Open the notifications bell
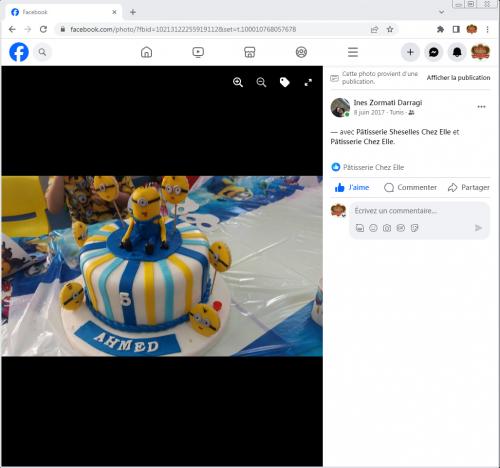Screen dimensions: 500x468 point(457,52)
